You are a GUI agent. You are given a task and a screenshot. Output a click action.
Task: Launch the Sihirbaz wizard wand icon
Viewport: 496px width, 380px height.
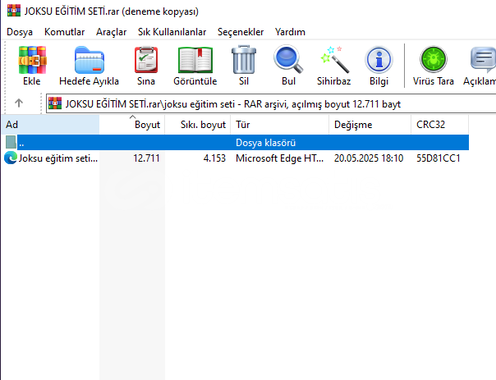334,60
